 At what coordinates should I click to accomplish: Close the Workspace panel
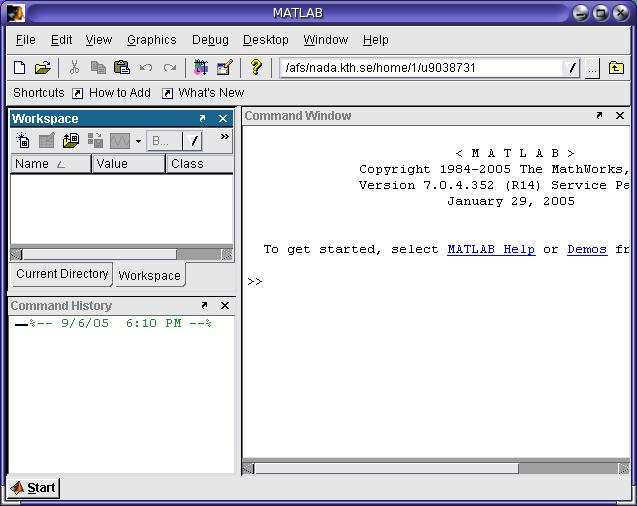pos(223,119)
